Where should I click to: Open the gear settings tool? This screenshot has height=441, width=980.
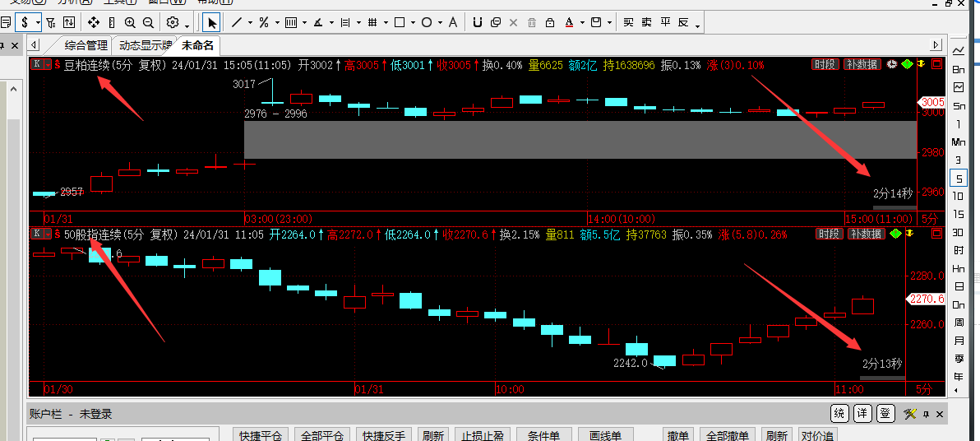(173, 23)
